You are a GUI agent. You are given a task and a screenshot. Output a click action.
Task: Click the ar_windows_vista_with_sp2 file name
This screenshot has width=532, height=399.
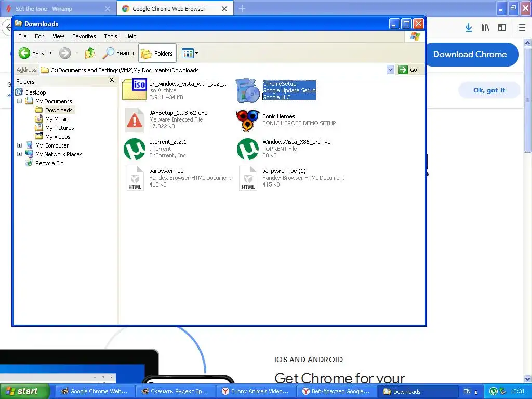click(x=189, y=84)
